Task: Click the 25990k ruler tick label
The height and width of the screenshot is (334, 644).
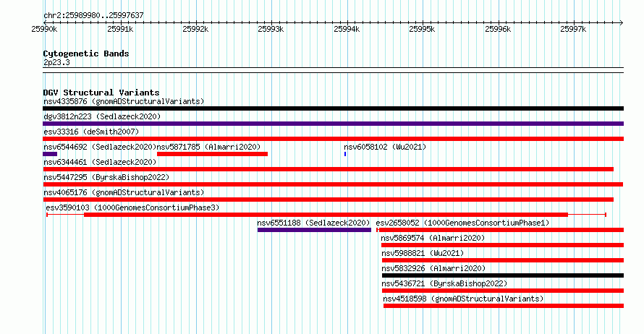Action: (x=44, y=29)
